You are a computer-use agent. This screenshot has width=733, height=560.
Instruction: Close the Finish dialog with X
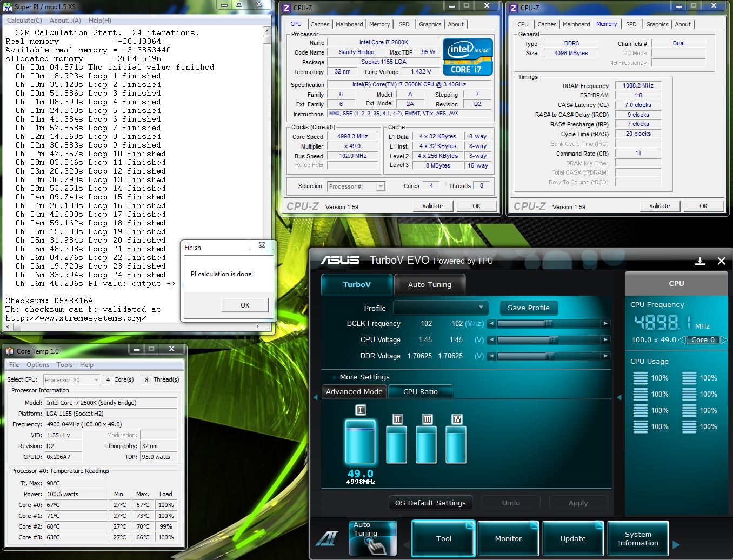(x=262, y=245)
